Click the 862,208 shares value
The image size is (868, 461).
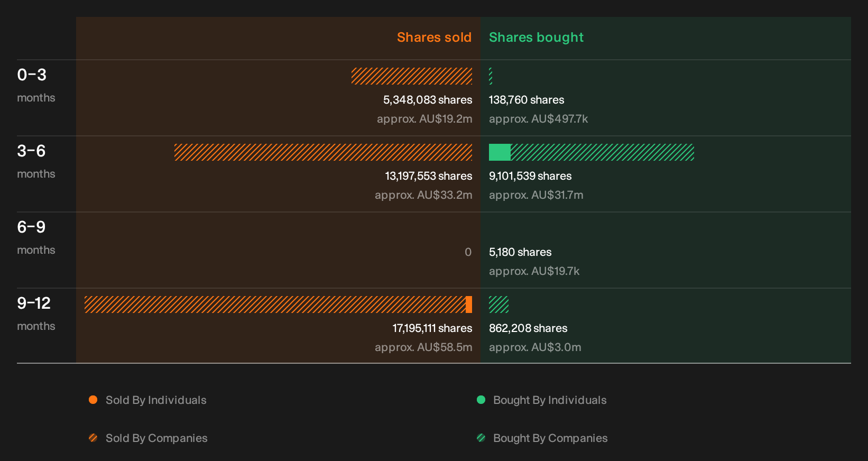click(528, 328)
